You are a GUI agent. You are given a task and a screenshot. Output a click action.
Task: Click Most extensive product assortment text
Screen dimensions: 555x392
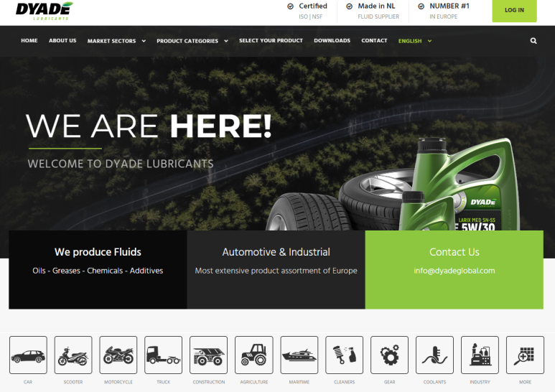(x=276, y=271)
